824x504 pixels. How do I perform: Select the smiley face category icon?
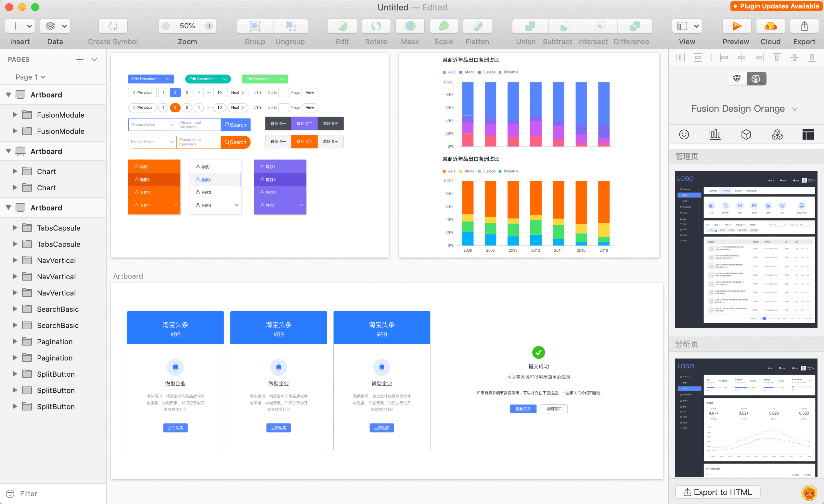pyautogui.click(x=684, y=135)
